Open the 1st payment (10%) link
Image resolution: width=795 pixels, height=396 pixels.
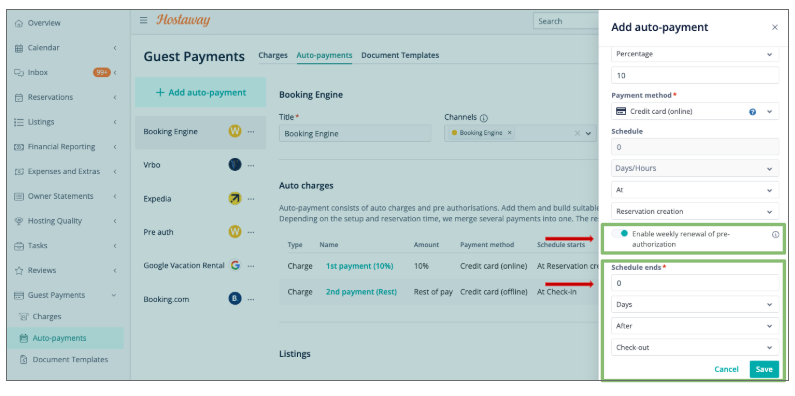[359, 266]
